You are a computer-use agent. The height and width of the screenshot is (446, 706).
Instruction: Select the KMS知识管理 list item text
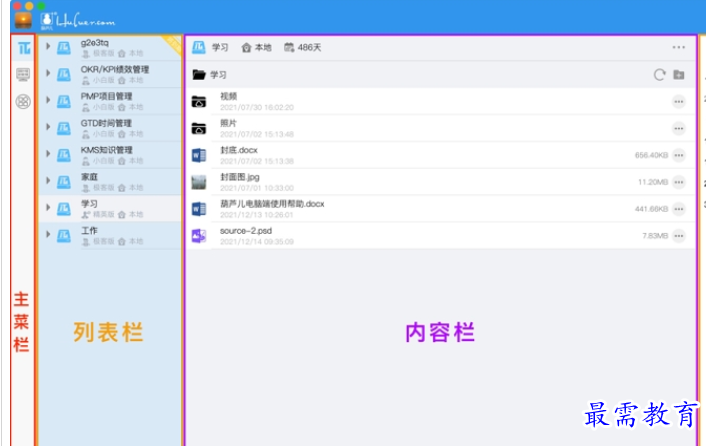tap(107, 150)
